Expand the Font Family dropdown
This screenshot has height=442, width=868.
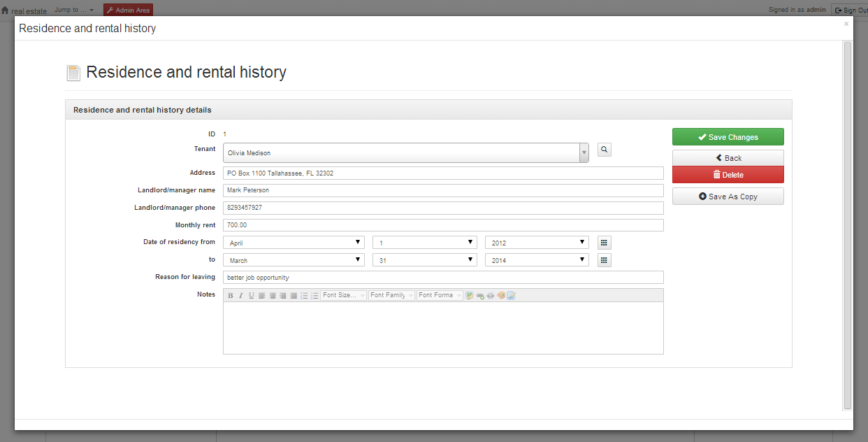391,296
